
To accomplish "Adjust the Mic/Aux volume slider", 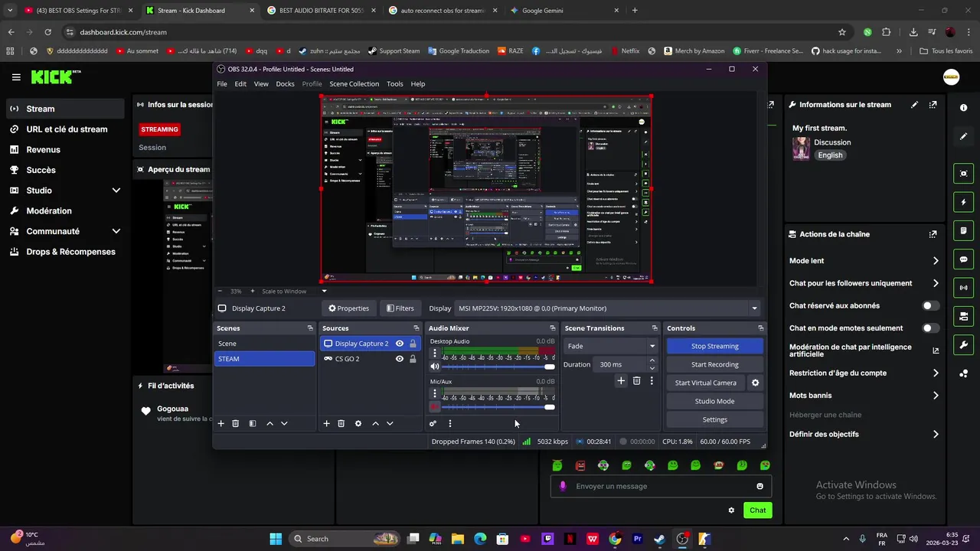I will pyautogui.click(x=498, y=407).
